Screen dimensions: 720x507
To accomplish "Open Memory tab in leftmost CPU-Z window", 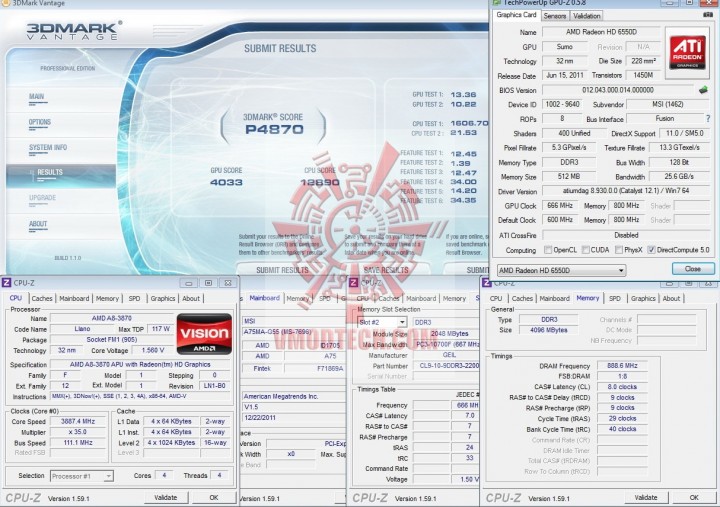I will tap(107, 298).
